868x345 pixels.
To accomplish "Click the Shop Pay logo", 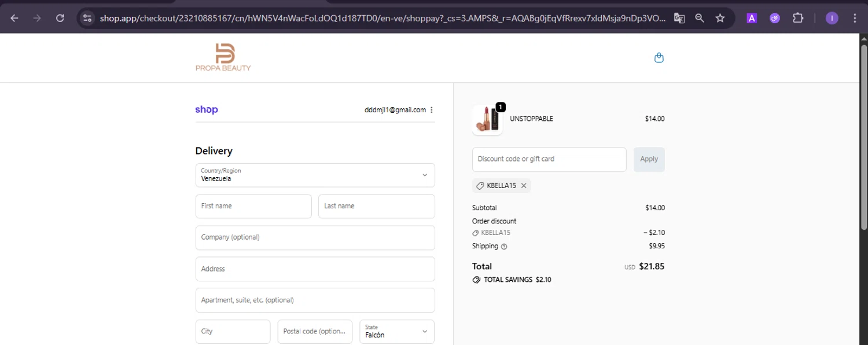I will tap(207, 109).
